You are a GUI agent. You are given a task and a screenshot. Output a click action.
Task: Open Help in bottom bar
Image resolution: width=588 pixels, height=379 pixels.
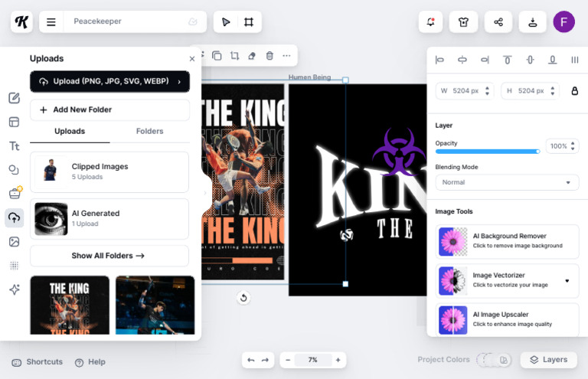pos(90,362)
